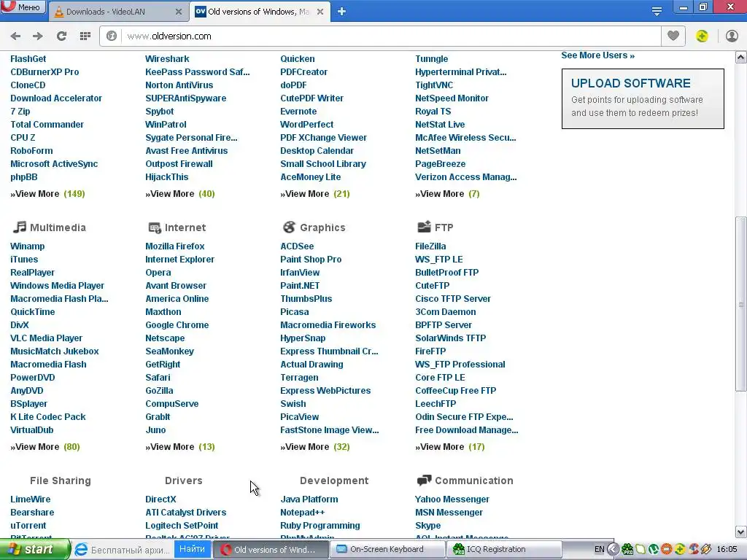
Task: Expand View More under Internet (13)
Action: (180, 447)
